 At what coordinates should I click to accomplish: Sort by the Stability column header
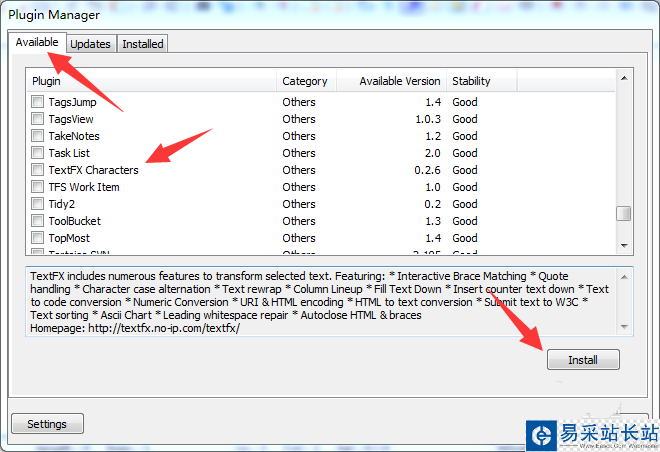(482, 81)
